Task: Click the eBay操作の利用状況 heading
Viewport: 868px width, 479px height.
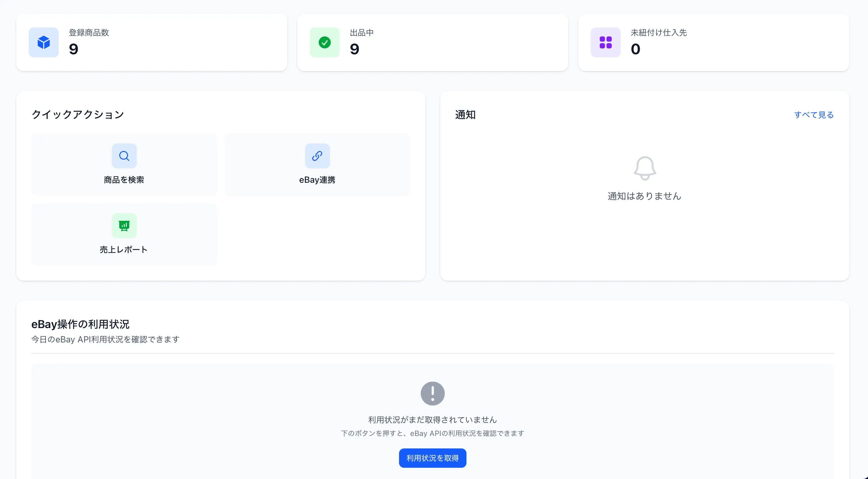Action: pyautogui.click(x=80, y=324)
